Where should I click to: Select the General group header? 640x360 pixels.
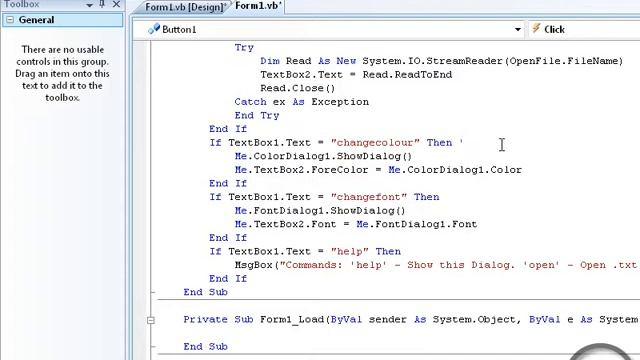click(x=62, y=20)
